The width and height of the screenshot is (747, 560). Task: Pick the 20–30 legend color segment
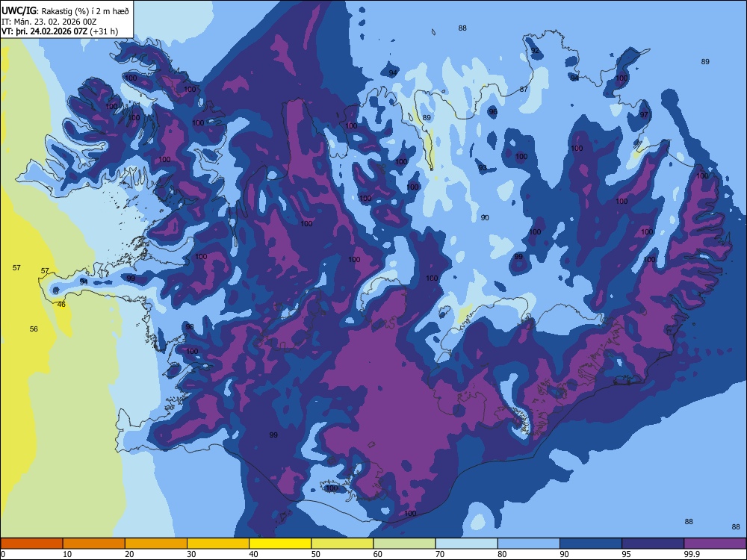pos(156,544)
